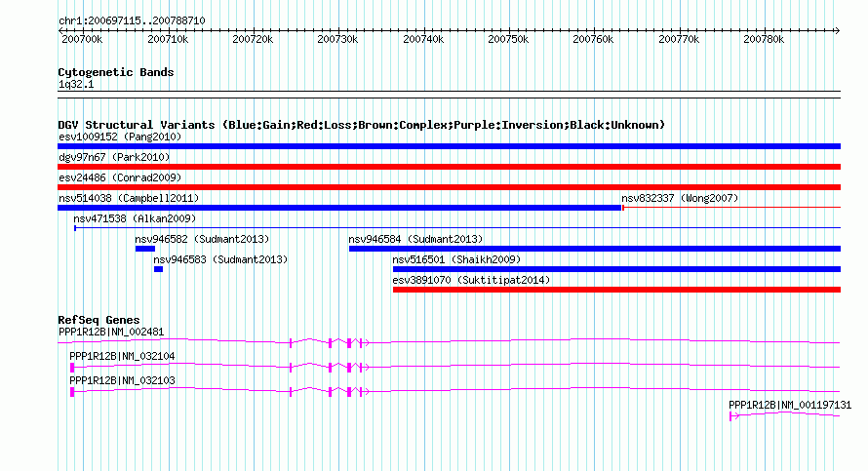Click the 200700k ruler position
Image resolution: width=868 pixels, height=471 pixels.
pyautogui.click(x=82, y=39)
